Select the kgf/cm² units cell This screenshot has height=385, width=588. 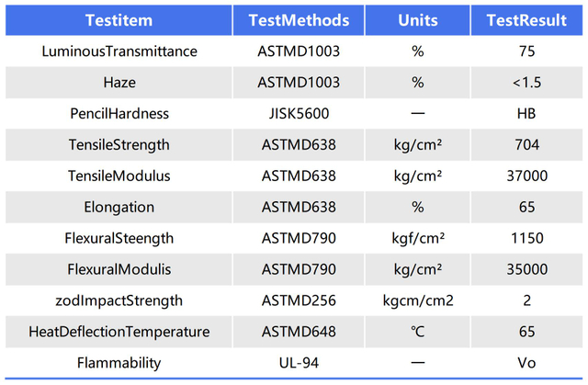[417, 239]
